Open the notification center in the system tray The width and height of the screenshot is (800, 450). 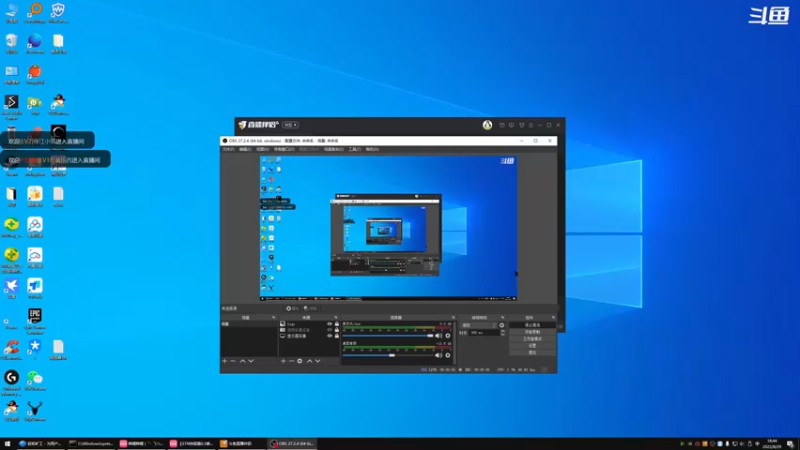[x=790, y=443]
